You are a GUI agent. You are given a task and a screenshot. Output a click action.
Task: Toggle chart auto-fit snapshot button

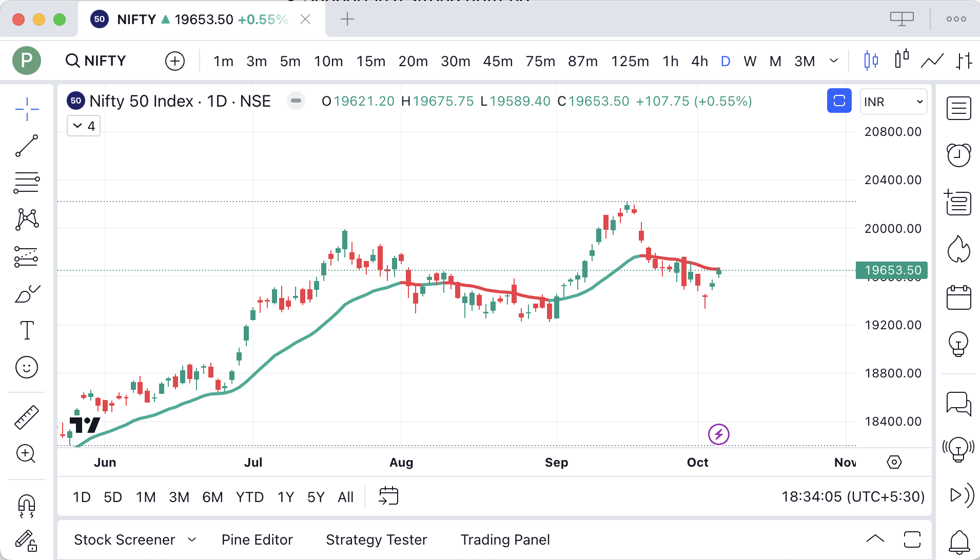tap(839, 101)
